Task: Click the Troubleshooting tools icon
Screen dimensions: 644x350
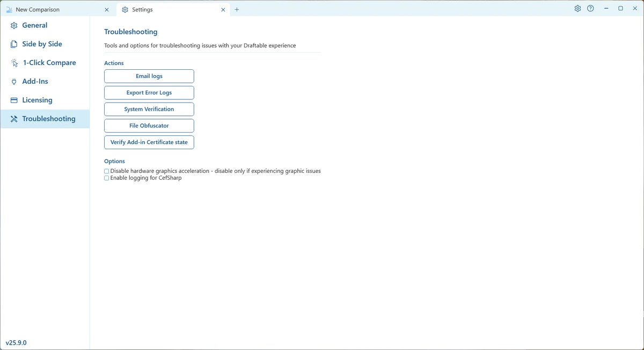Action: (x=14, y=119)
